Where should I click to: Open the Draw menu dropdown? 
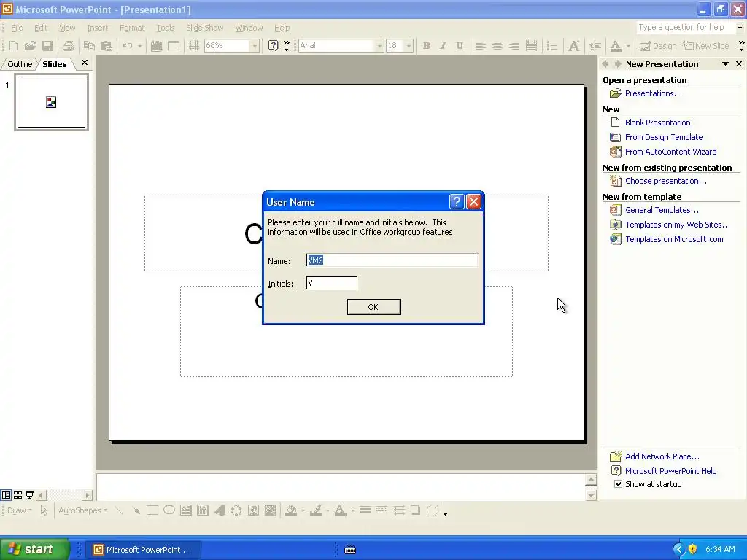coord(20,510)
